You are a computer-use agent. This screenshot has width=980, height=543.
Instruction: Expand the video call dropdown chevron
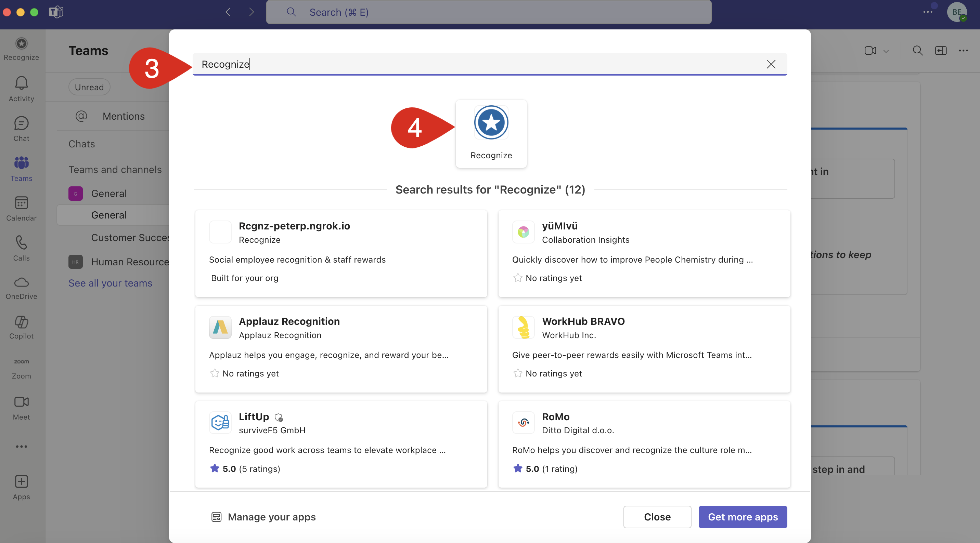point(886,51)
